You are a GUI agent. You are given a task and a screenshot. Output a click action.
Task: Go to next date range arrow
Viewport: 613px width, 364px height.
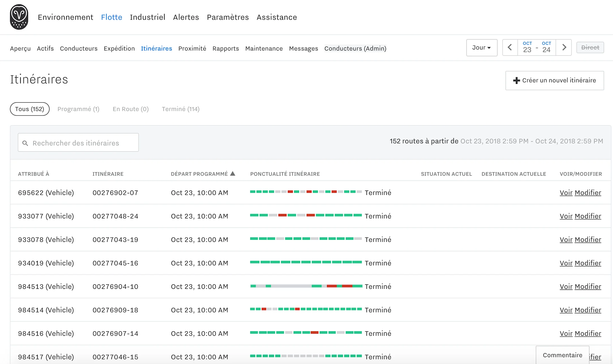(564, 48)
